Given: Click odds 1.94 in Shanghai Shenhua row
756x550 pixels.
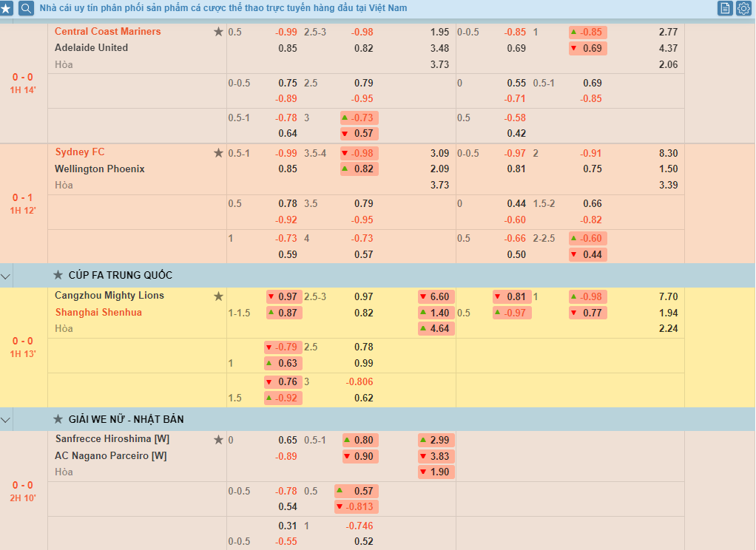Looking at the screenshot, I should [668, 313].
